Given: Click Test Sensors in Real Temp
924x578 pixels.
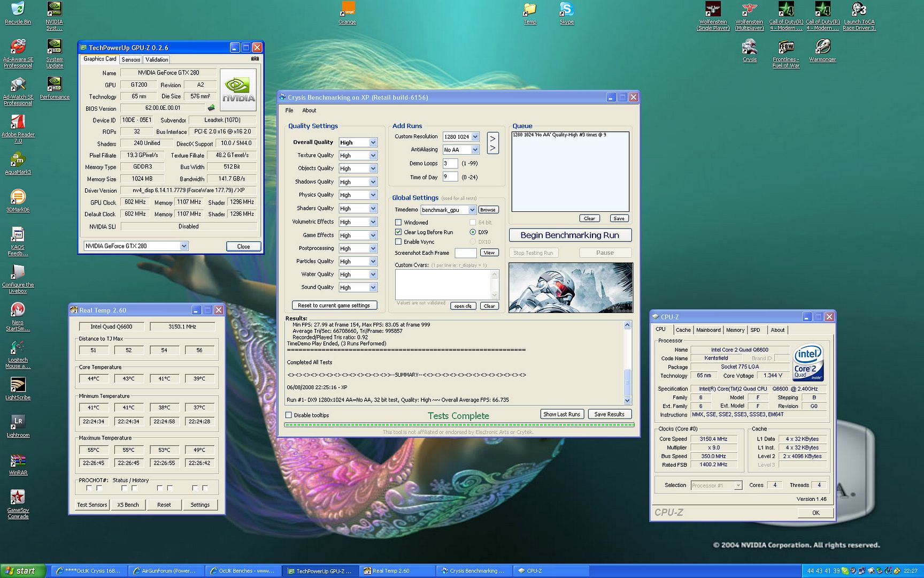Looking at the screenshot, I should click(x=92, y=504).
